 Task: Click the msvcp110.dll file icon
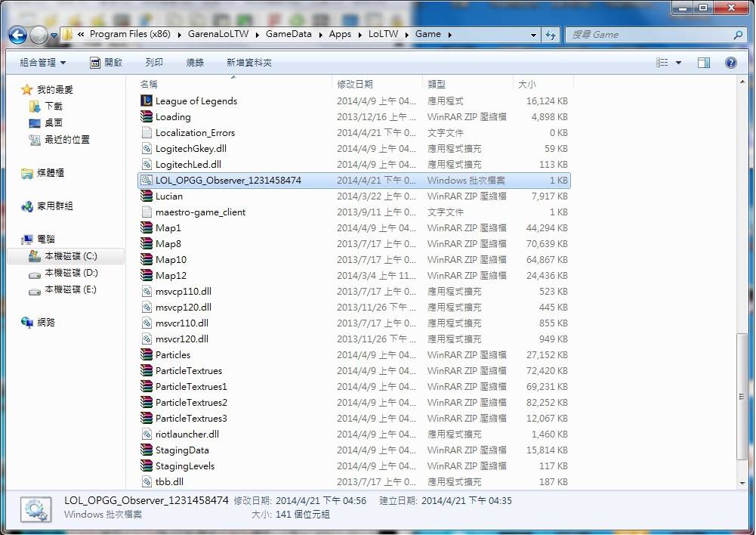pos(146,291)
